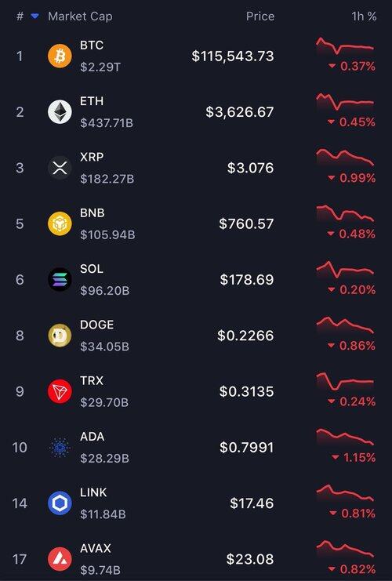This screenshot has height=581, width=392.
Task: Open the TRON coin icon
Action: click(60, 391)
